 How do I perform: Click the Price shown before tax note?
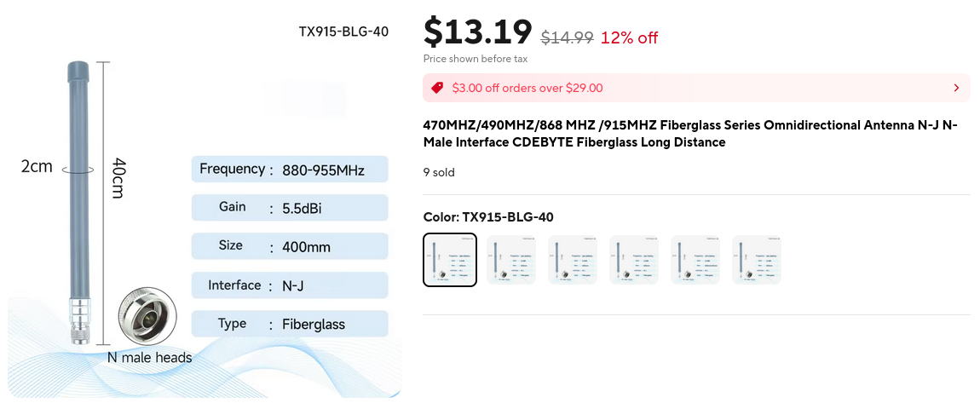476,59
